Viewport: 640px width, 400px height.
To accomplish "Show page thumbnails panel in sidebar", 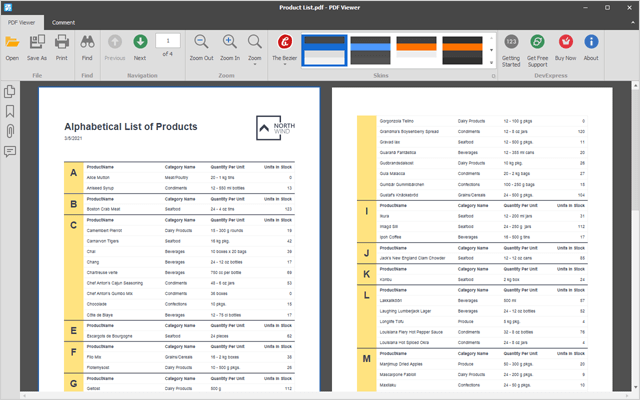I will (x=10, y=91).
